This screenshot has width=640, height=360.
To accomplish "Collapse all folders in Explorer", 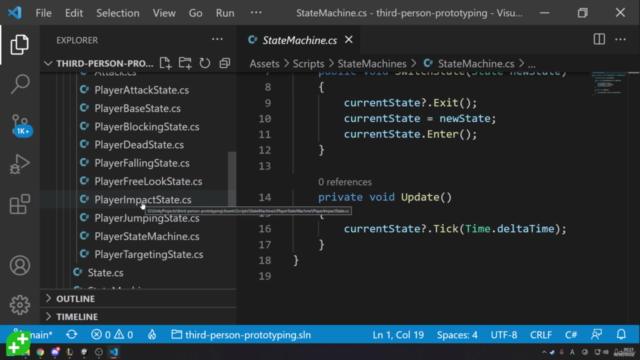I will coord(224,63).
